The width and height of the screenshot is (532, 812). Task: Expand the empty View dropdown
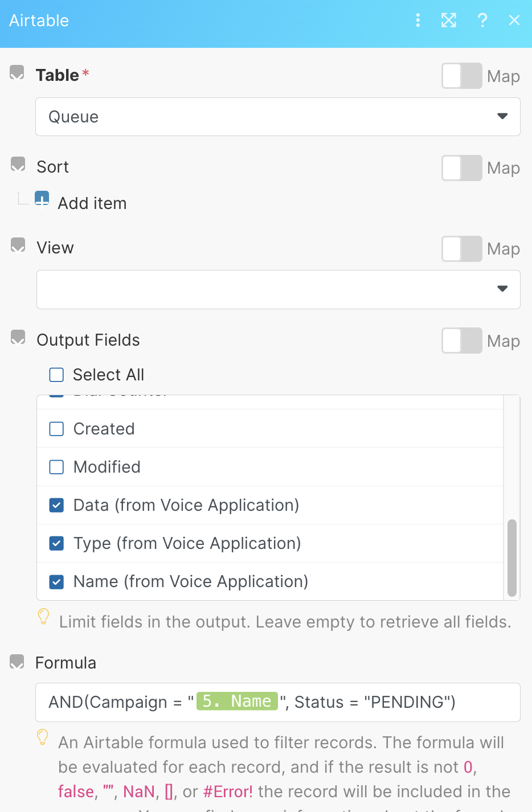click(x=277, y=289)
